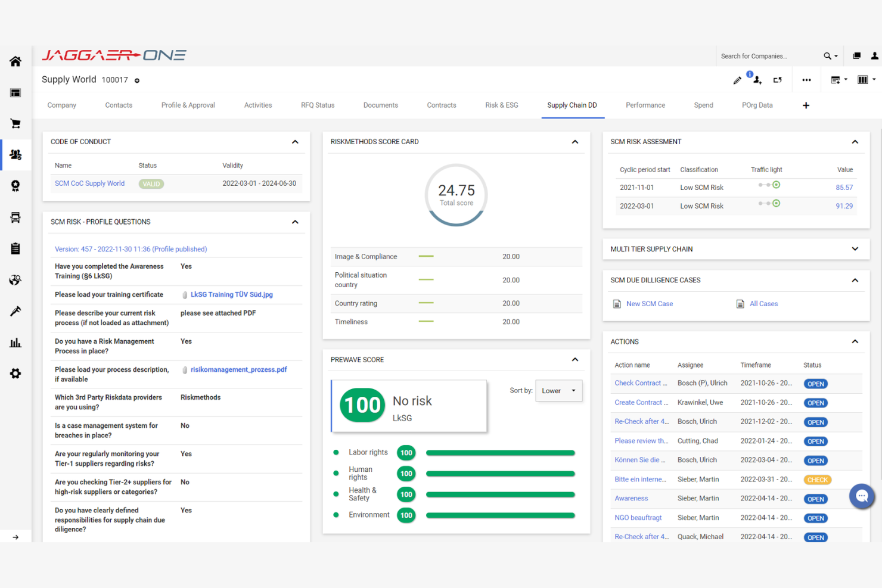Collapse the CODE OF CONDUCT panel
The height and width of the screenshot is (588, 882).
(295, 142)
